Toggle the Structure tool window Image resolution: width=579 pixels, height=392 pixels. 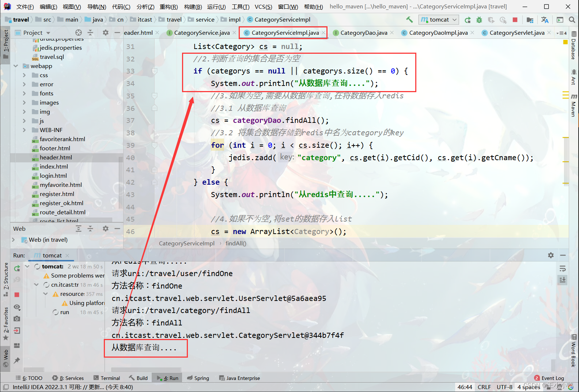click(x=5, y=279)
